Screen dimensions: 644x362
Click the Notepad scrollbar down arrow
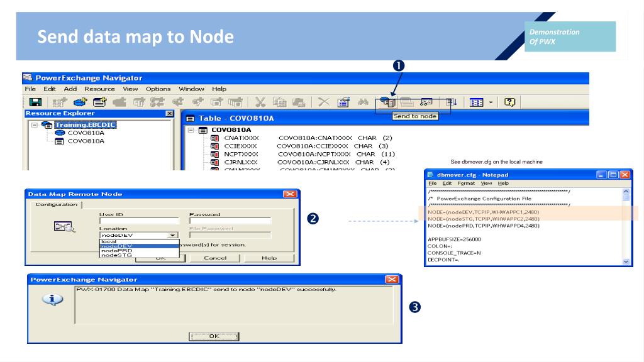(x=626, y=261)
